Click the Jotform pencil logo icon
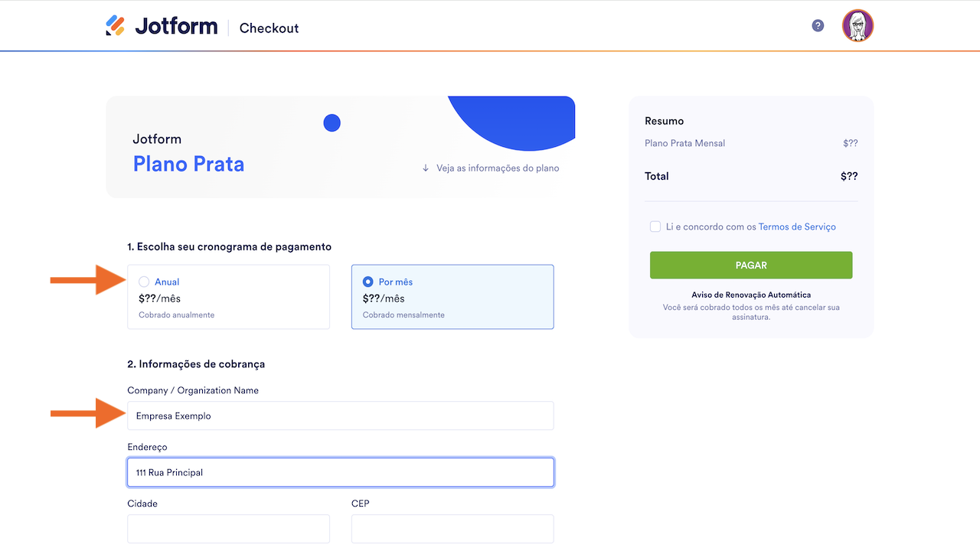The image size is (980, 551). click(115, 26)
